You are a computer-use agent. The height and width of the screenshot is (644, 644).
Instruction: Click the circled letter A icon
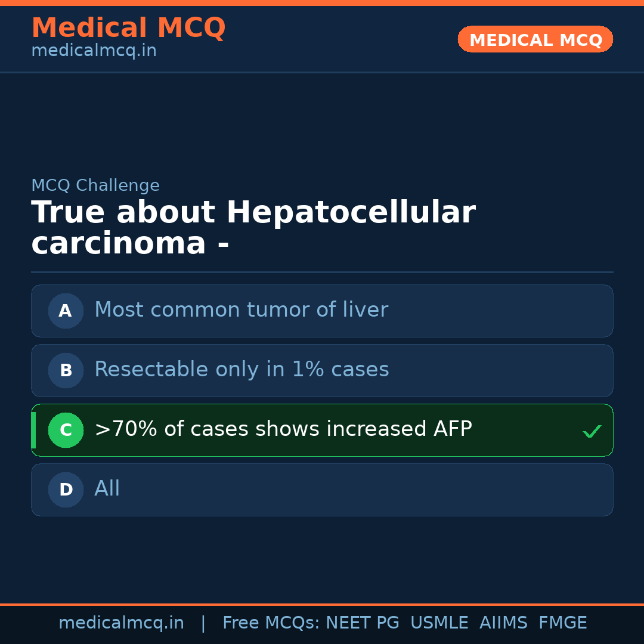coord(66,311)
